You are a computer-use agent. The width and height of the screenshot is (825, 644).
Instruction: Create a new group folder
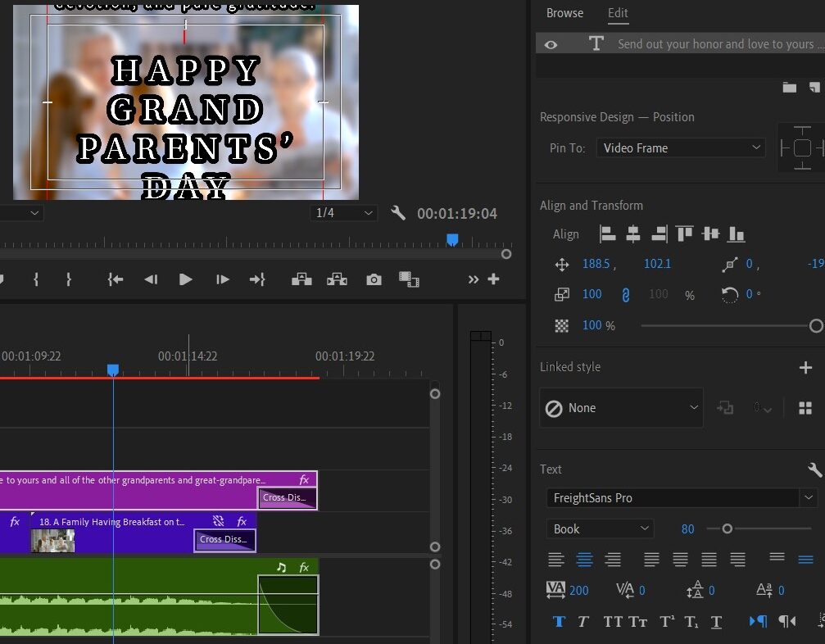point(789,88)
